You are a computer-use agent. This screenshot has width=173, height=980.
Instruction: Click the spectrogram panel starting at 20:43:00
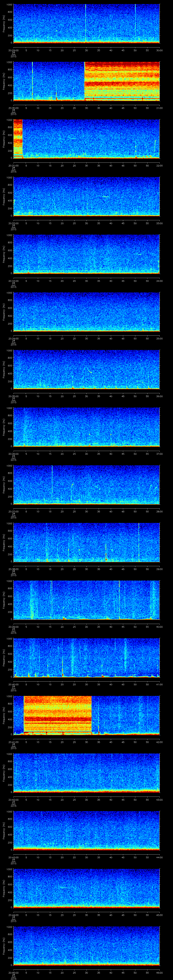point(86,831)
